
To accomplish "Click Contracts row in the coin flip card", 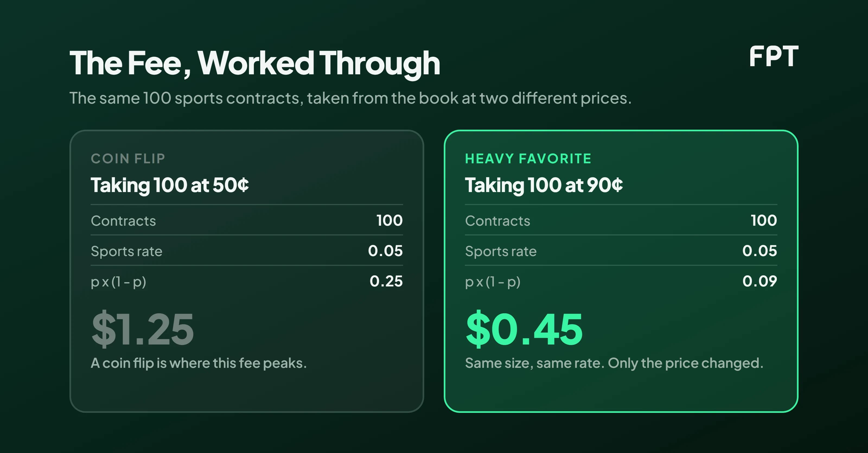I will [247, 221].
